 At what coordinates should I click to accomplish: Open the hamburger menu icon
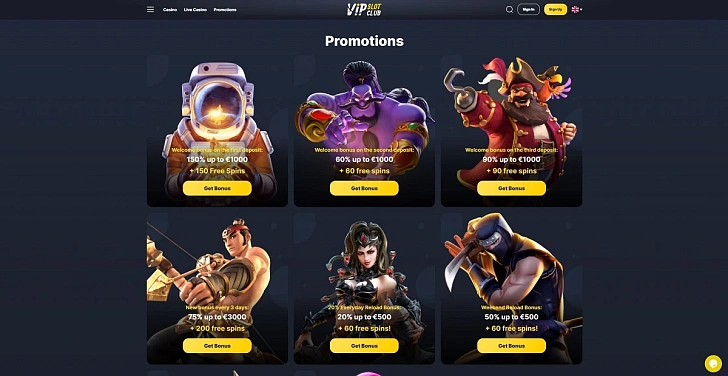(150, 9)
